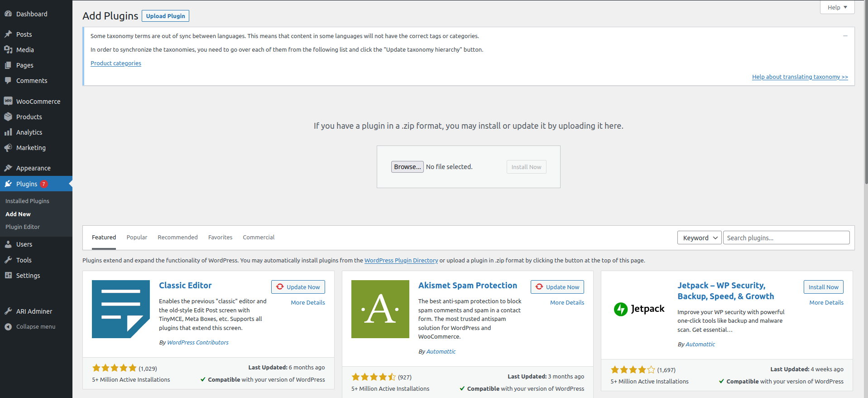868x398 pixels.
Task: Open Help about translating taxonomy link
Action: (800, 77)
